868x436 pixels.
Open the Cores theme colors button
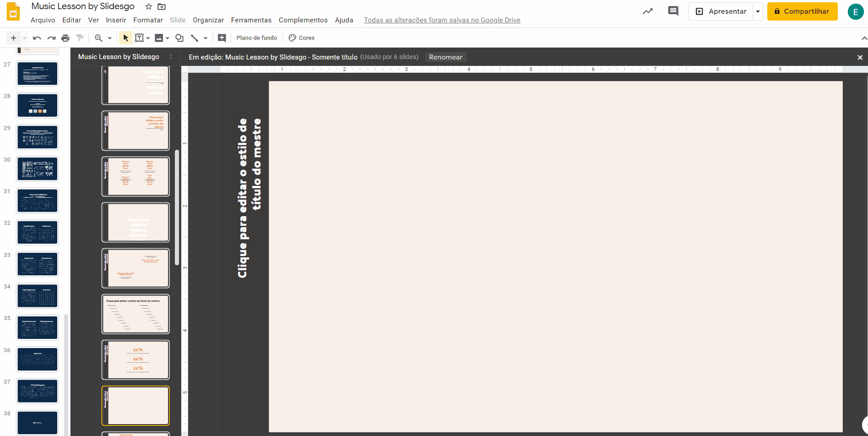coord(302,38)
